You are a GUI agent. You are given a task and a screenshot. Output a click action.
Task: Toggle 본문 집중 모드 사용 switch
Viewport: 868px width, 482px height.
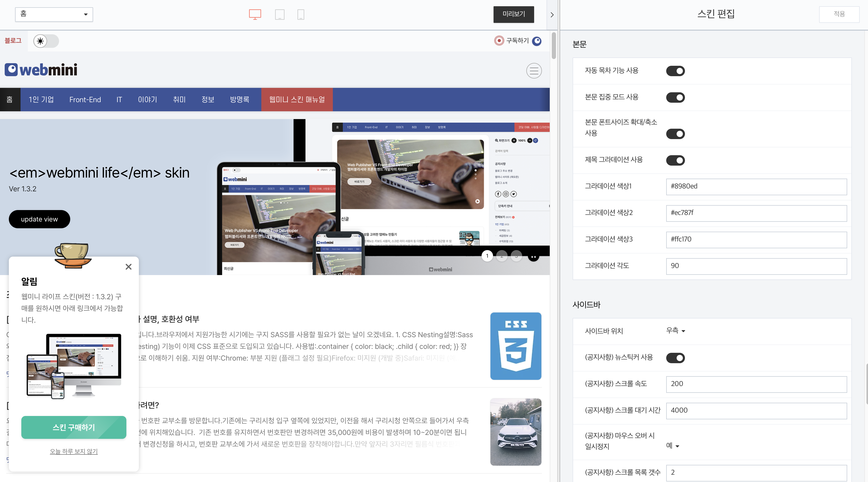(675, 97)
